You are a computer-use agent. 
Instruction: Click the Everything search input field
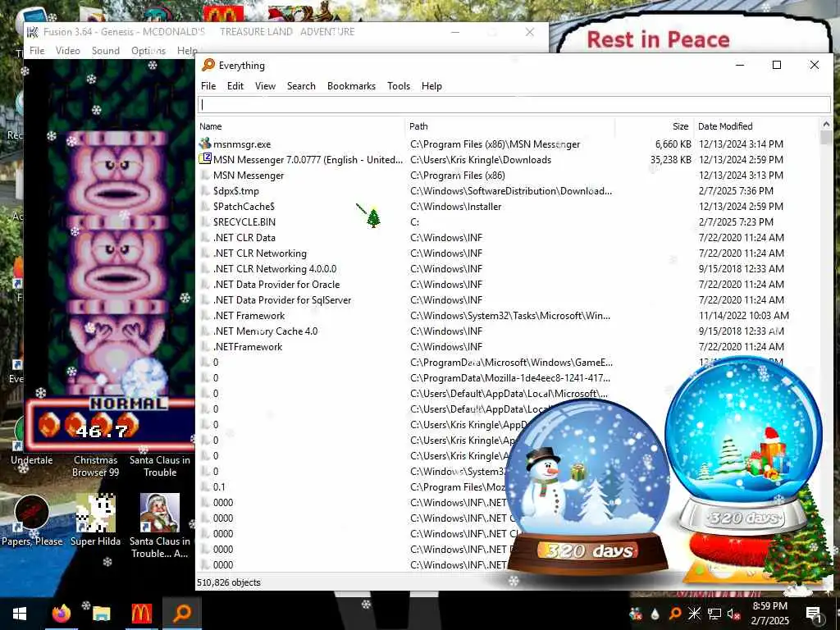(514, 105)
